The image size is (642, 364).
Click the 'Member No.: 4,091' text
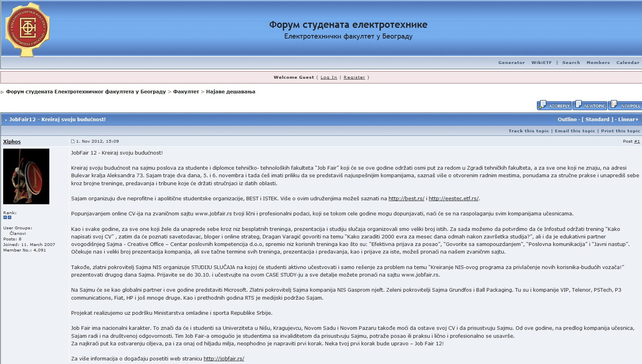point(25,250)
